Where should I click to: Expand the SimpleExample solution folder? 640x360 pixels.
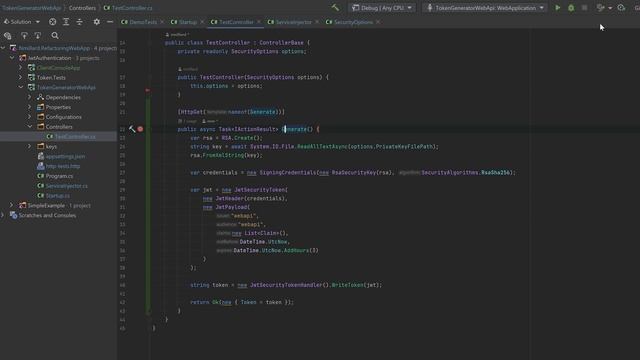[12, 205]
